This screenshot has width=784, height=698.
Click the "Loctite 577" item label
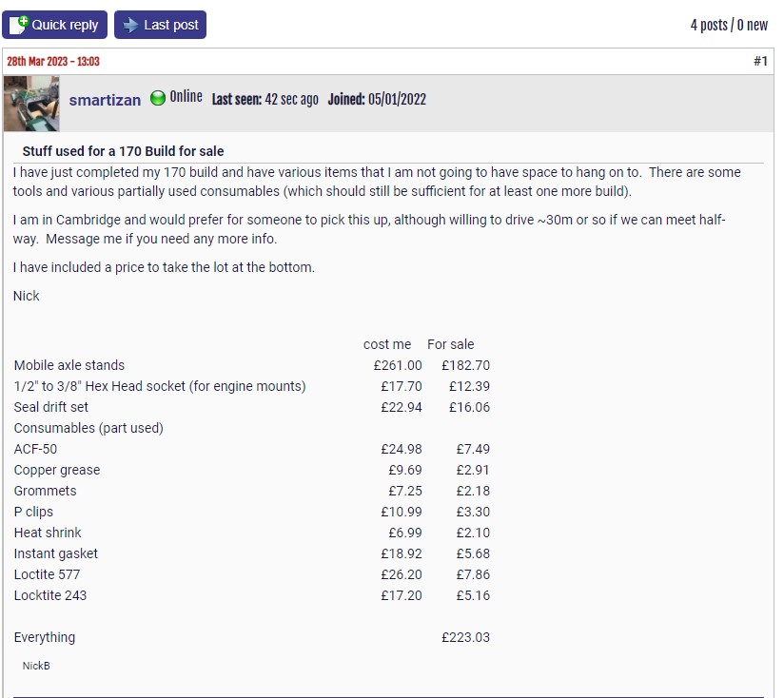(47, 574)
